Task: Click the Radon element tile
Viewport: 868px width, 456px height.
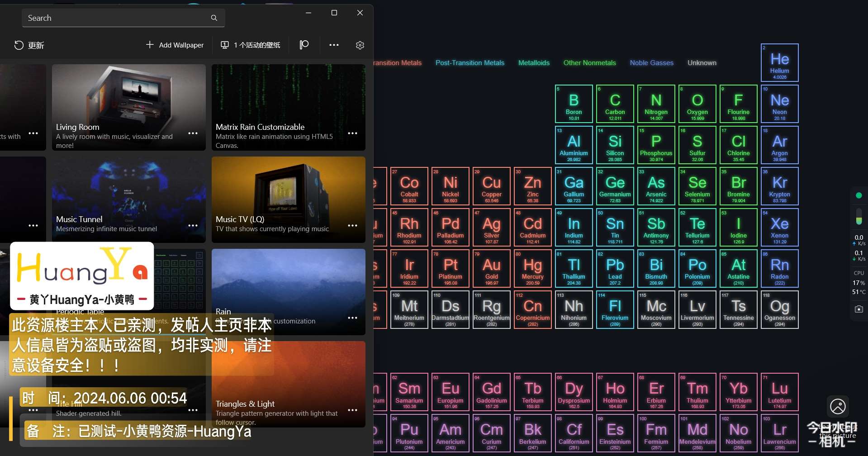Action: [780, 268]
